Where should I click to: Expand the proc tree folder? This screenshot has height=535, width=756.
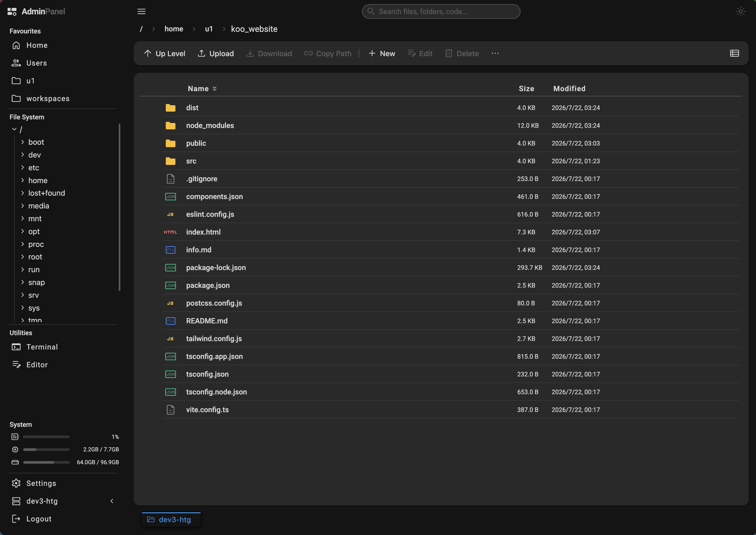[22, 244]
